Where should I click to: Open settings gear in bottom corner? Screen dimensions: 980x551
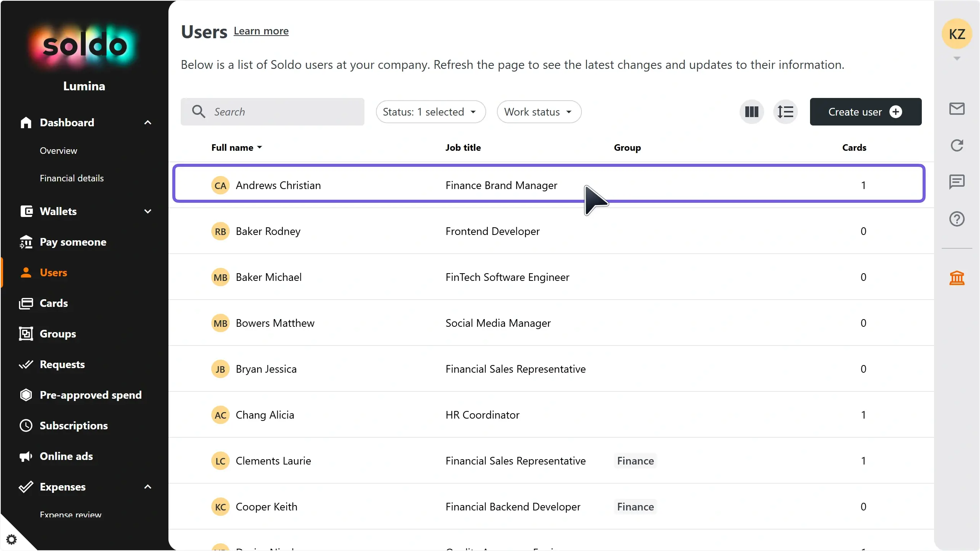tap(11, 539)
